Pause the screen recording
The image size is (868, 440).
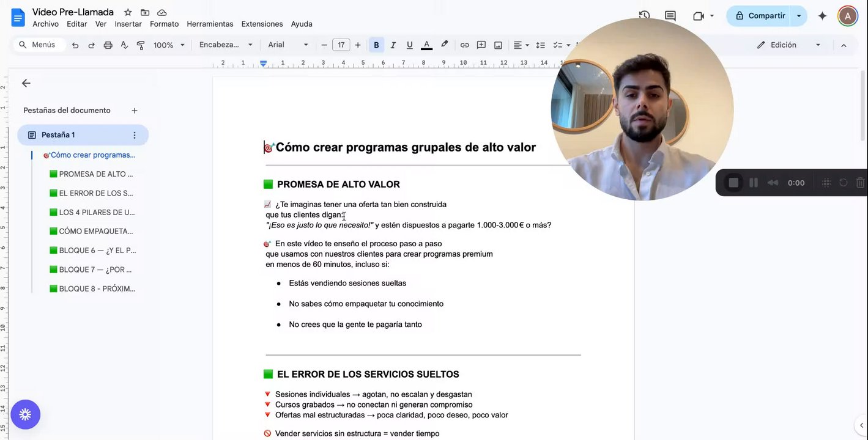(754, 183)
